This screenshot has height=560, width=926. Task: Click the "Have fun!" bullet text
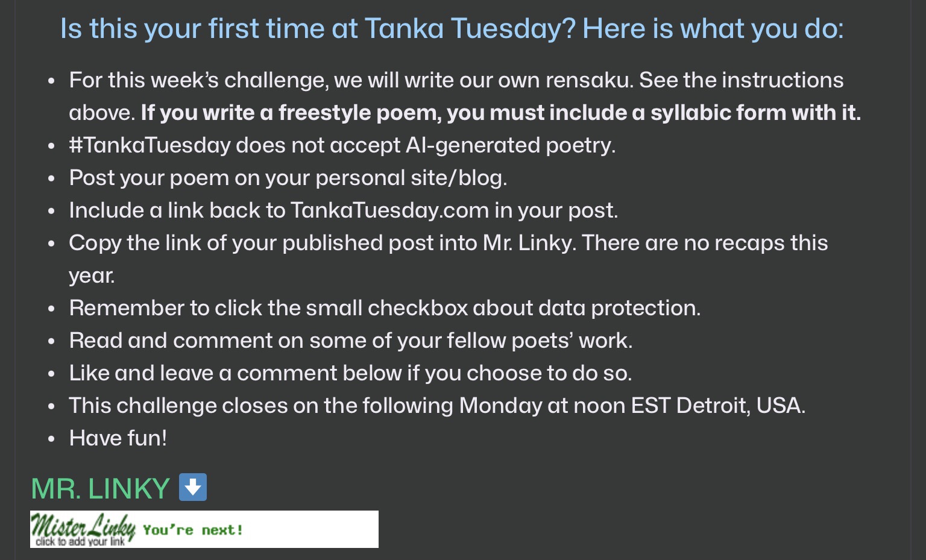pos(118,438)
